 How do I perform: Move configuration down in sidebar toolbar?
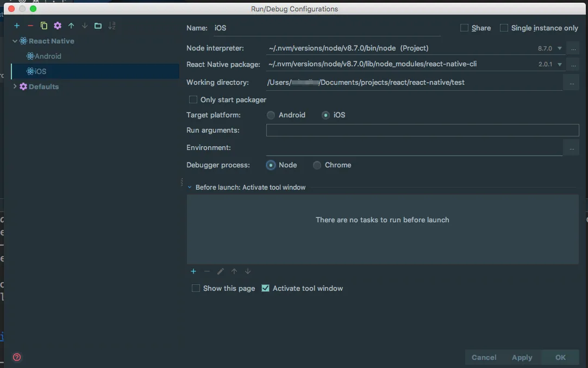coord(85,26)
